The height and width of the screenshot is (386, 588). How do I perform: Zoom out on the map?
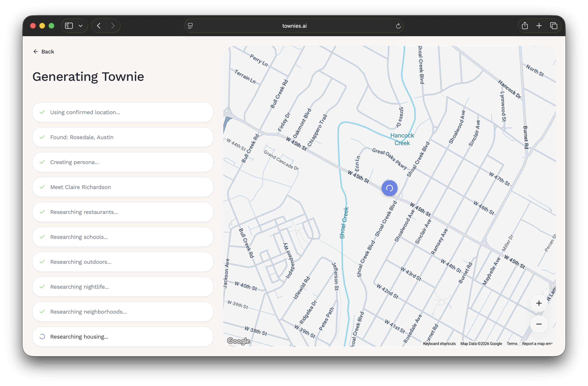(539, 324)
